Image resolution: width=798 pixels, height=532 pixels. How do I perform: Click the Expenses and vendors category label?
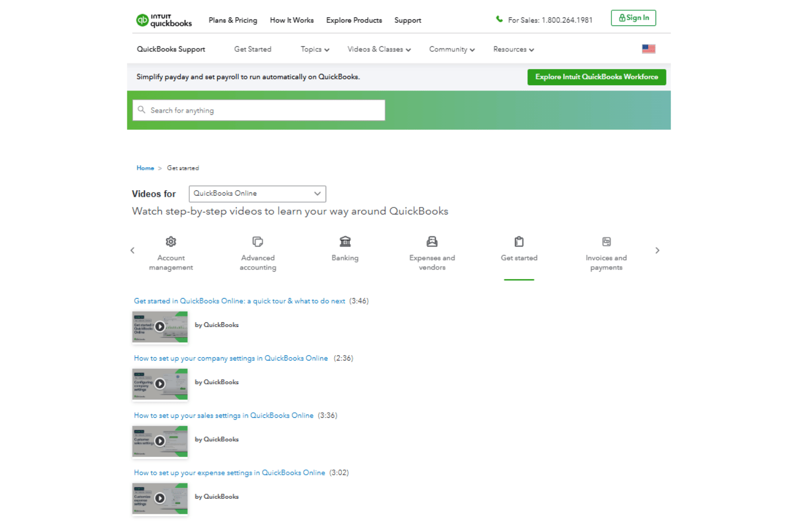[x=432, y=263]
